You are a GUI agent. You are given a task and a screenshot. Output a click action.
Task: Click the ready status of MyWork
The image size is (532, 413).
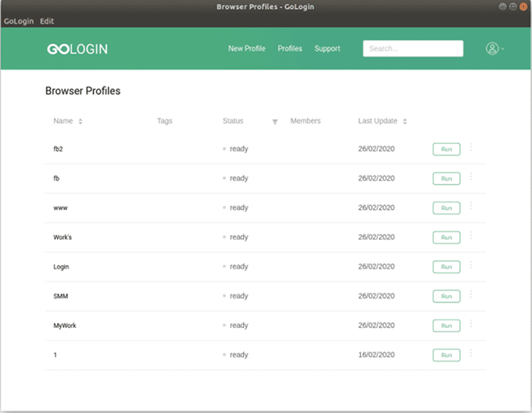(x=239, y=325)
